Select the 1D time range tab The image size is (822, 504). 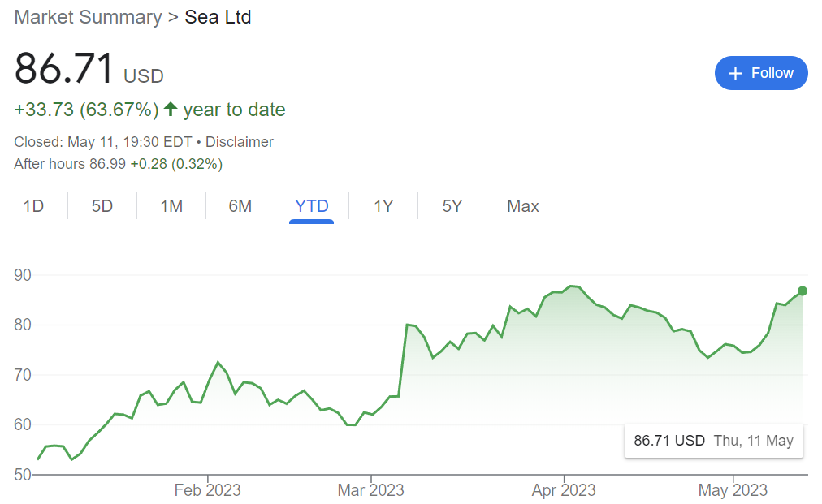click(33, 206)
